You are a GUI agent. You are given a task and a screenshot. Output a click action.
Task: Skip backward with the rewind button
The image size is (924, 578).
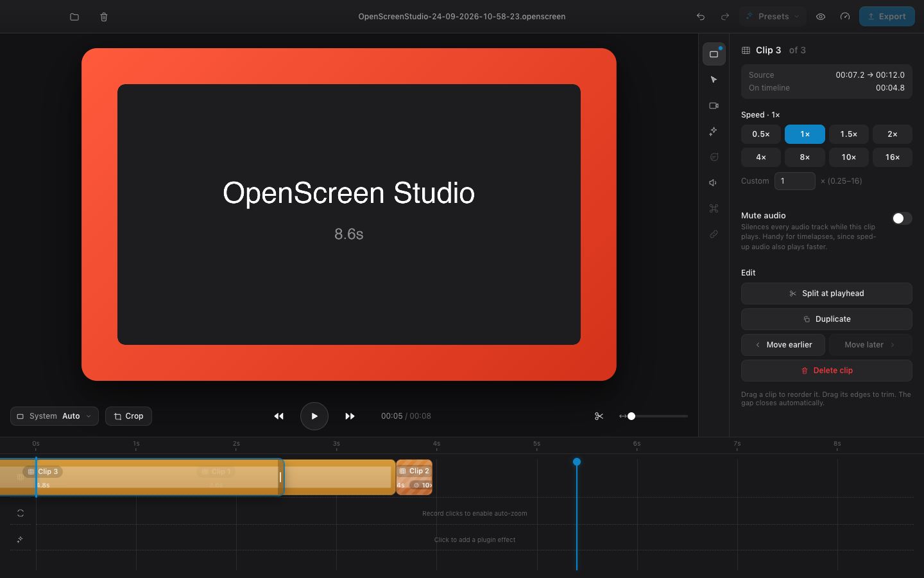[278, 416]
